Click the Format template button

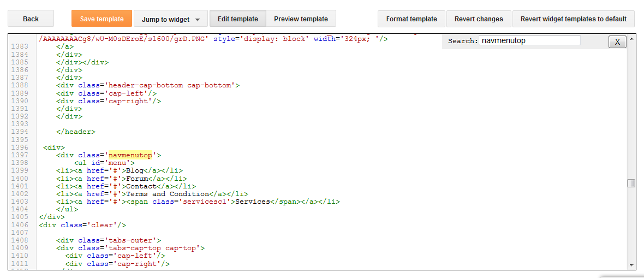412,19
